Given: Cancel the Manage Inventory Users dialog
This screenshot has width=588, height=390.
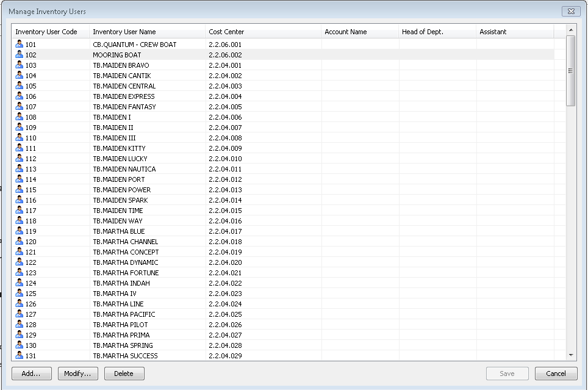Looking at the screenshot, I should point(556,374).
